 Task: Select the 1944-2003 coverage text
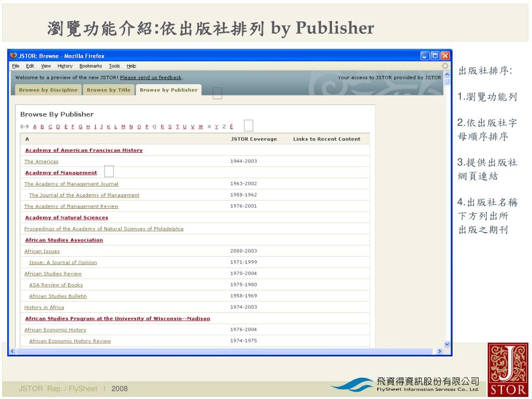click(x=244, y=161)
